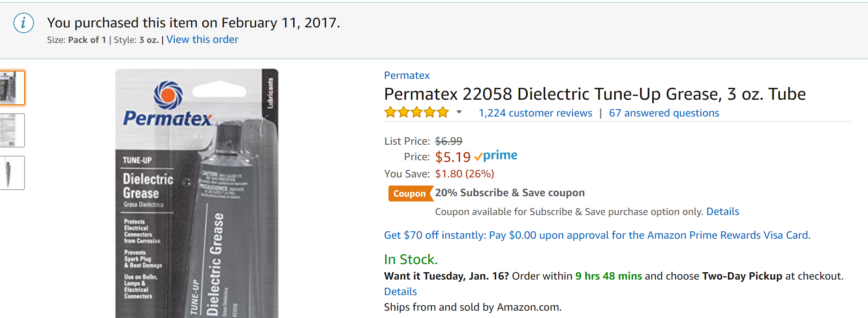Expand the rating breakdown dropdown arrow

tap(459, 112)
